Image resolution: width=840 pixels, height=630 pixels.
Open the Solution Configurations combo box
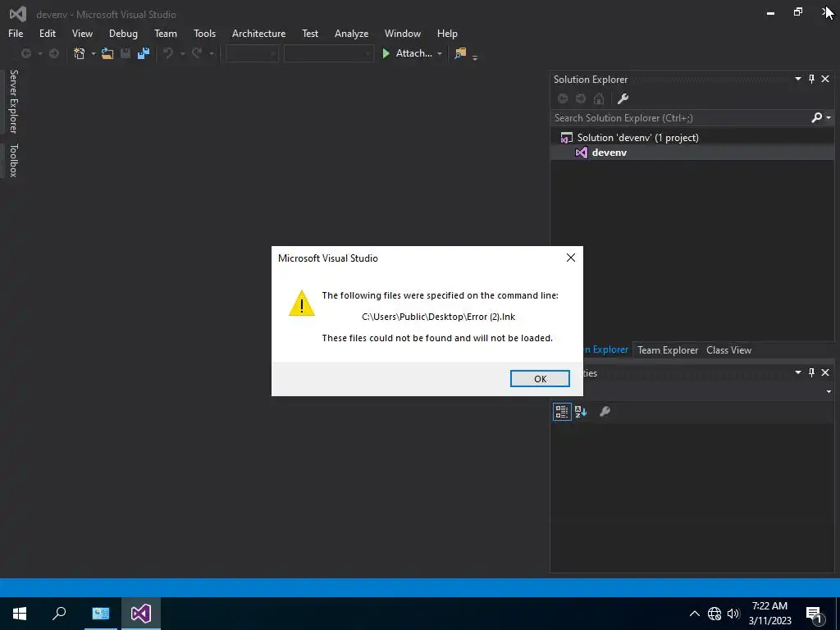point(252,53)
